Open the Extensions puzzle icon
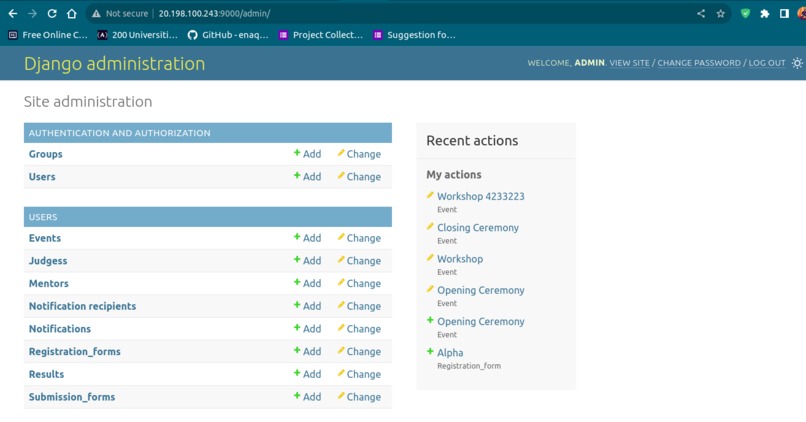 point(764,14)
